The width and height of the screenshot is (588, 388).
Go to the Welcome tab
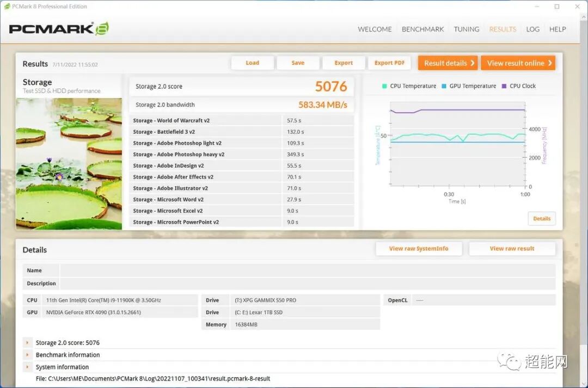[x=375, y=29]
